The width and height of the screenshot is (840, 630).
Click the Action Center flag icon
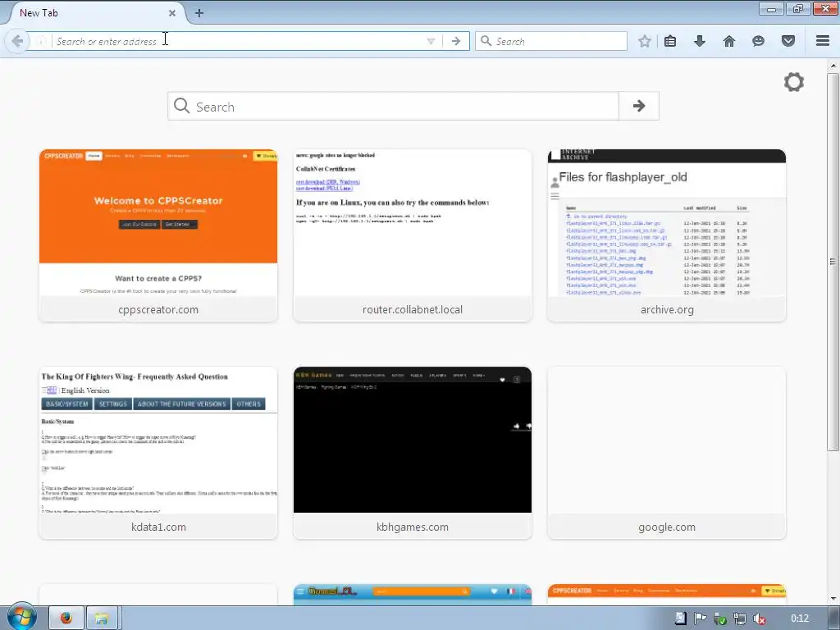point(700,619)
